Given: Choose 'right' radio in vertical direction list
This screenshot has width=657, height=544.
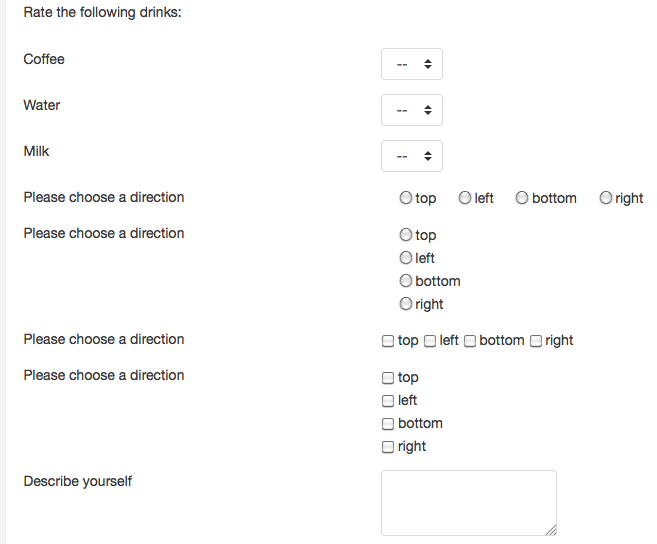Looking at the screenshot, I should point(405,304).
